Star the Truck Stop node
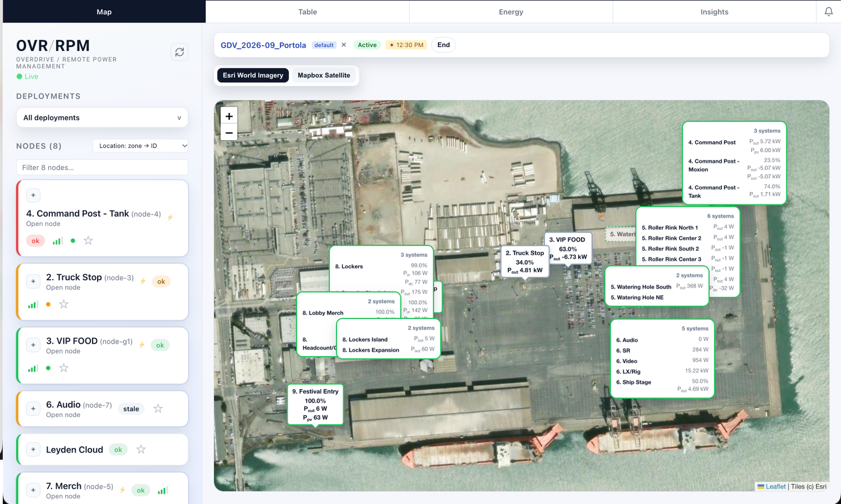This screenshot has height=504, width=841. pos(64,304)
